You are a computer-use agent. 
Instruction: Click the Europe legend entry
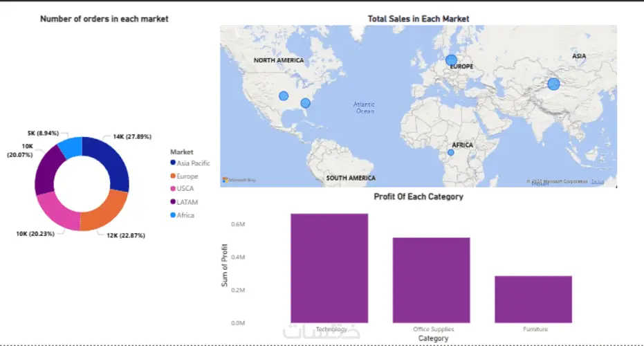[x=187, y=176]
